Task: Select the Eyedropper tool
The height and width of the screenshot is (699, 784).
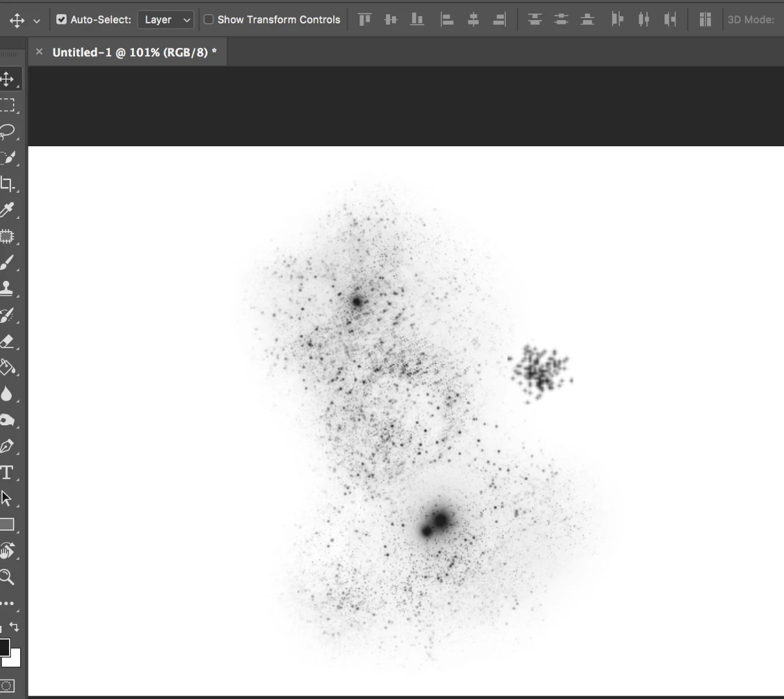Action: click(x=7, y=210)
